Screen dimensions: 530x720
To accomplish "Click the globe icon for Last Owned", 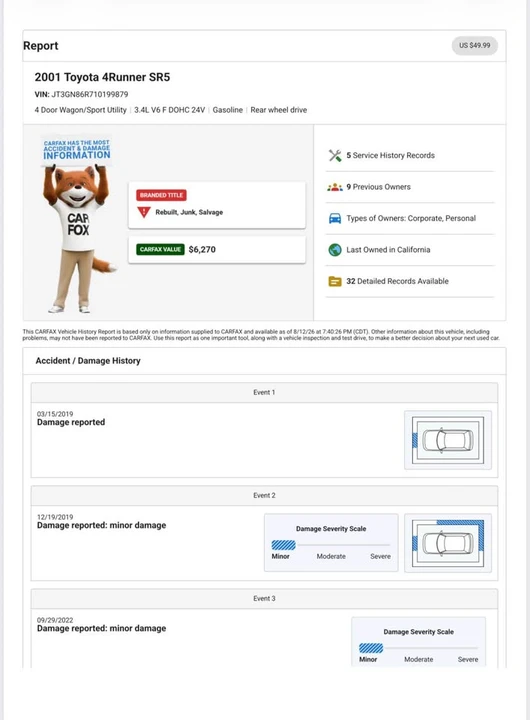I will pyautogui.click(x=335, y=250).
